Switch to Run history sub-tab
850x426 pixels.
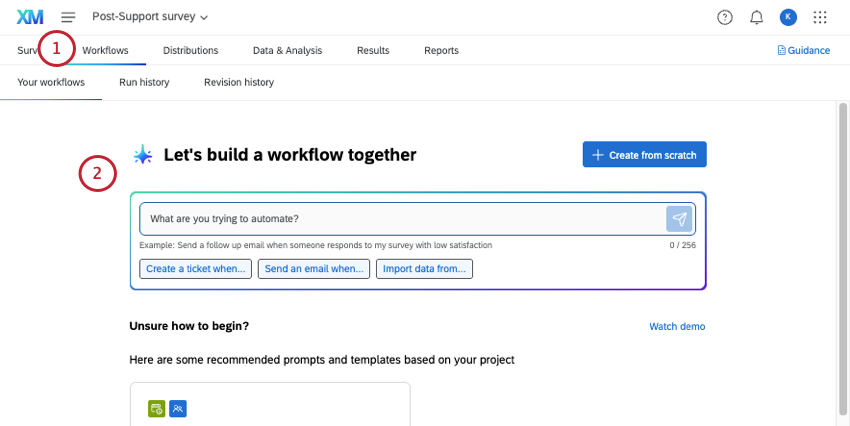144,82
